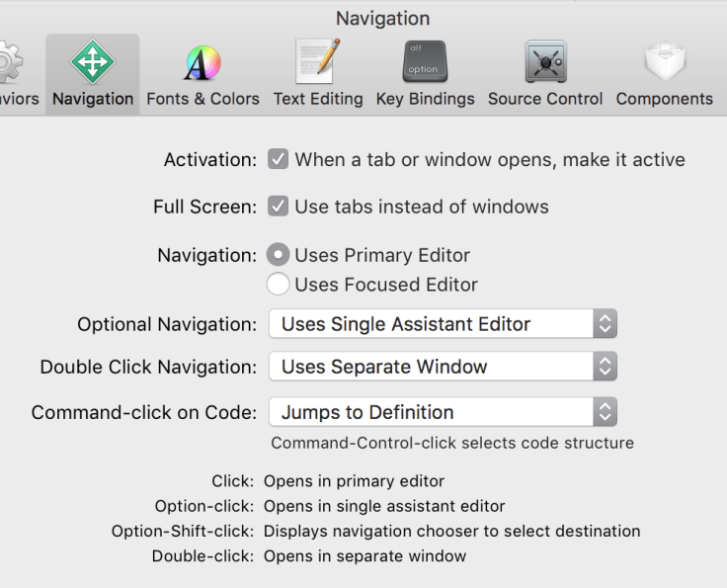Switch to the Text Editing tab label
The width and height of the screenshot is (727, 588).
point(318,99)
